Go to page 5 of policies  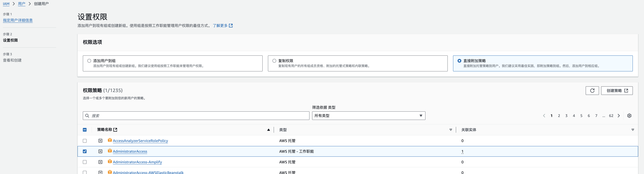coord(581,116)
